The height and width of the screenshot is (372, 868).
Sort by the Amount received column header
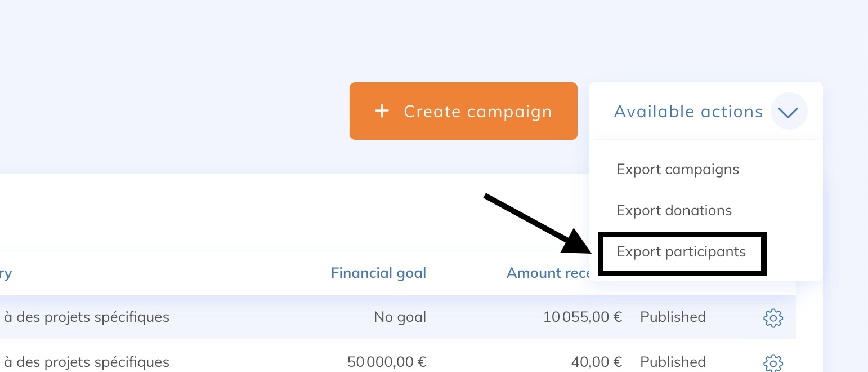(547, 273)
